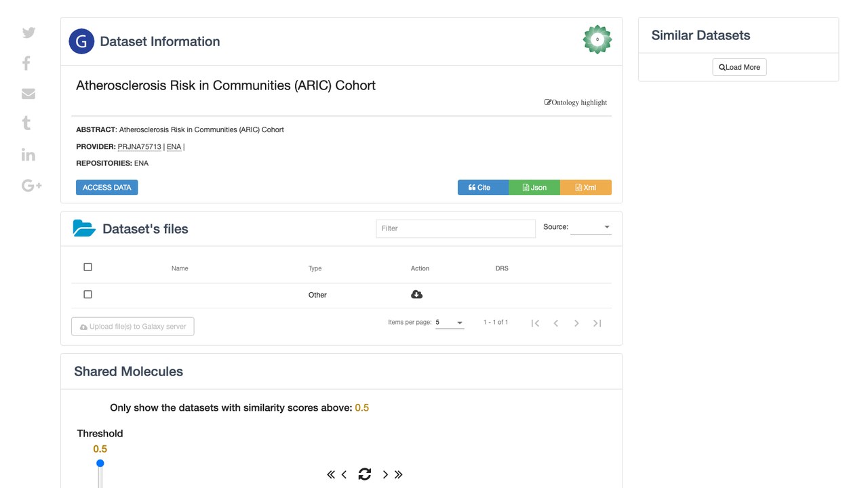
Task: Click the green omics score badge
Action: (x=597, y=40)
